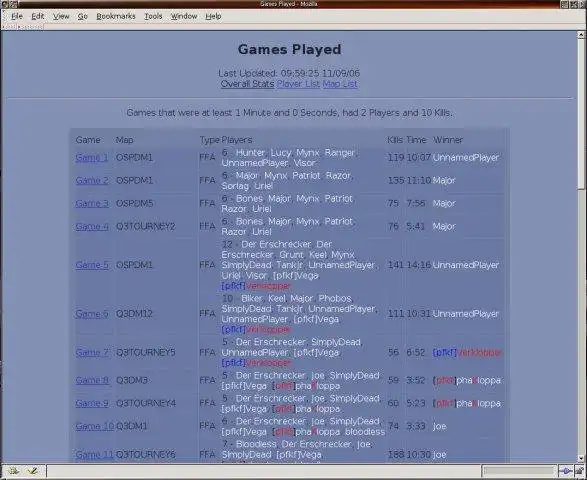Click Game 7's winner [pfkf]verklopper

tap(466, 352)
